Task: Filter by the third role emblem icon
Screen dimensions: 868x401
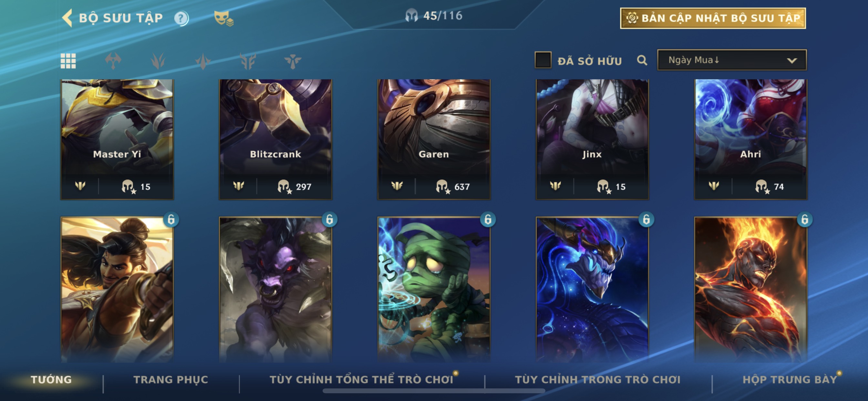Action: 203,61
